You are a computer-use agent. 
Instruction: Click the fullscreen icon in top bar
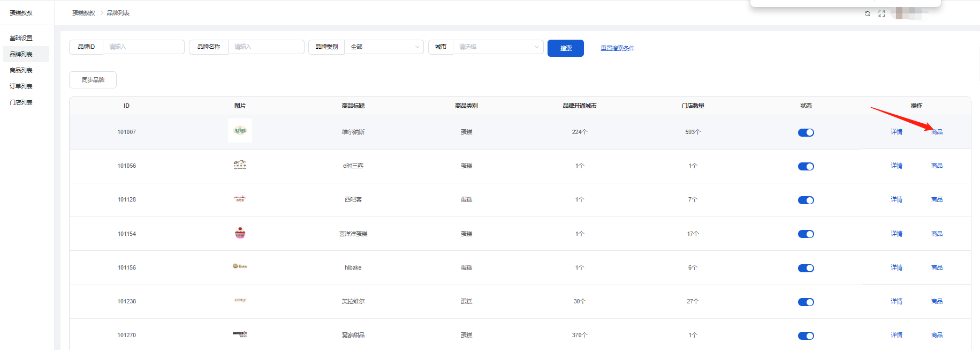(x=882, y=14)
